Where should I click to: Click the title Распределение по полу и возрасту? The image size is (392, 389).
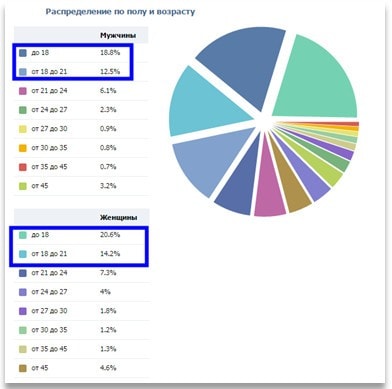120,12
